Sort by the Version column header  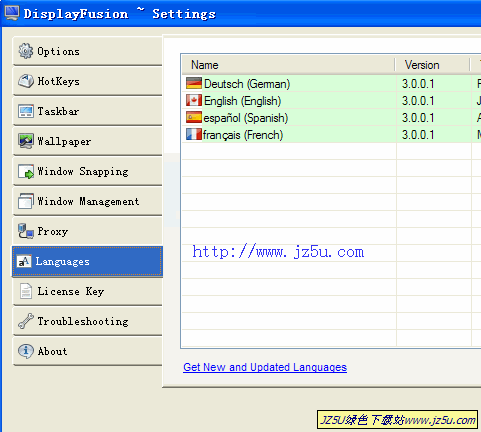click(x=432, y=65)
